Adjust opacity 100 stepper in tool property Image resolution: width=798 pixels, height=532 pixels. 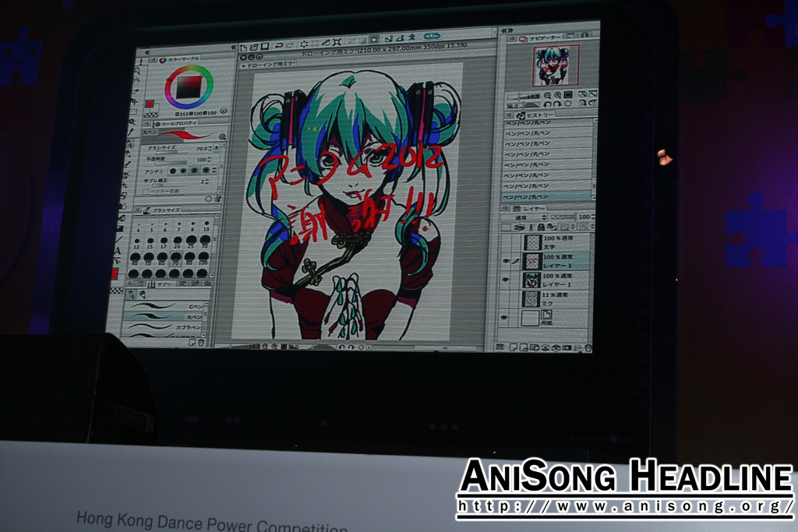pos(209,159)
